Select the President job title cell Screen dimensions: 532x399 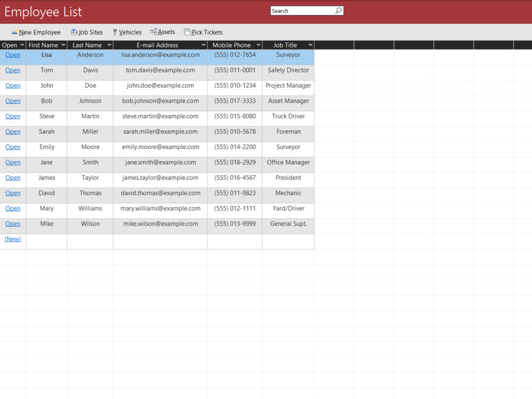288,180
